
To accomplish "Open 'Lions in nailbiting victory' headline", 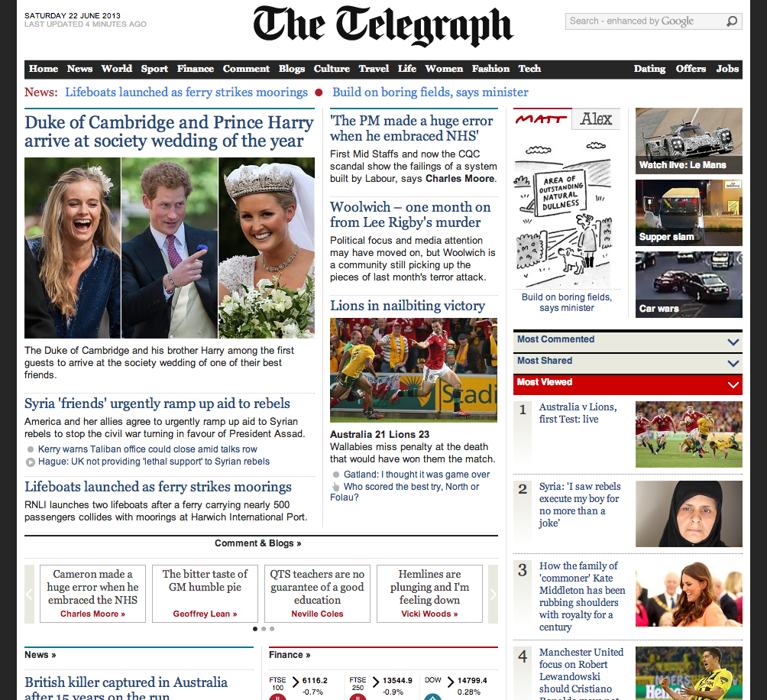I will click(407, 306).
